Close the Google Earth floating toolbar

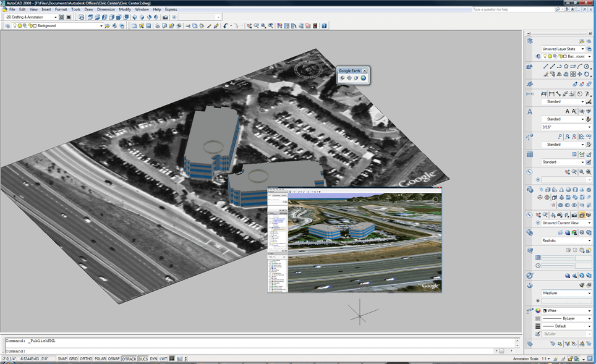[365, 70]
